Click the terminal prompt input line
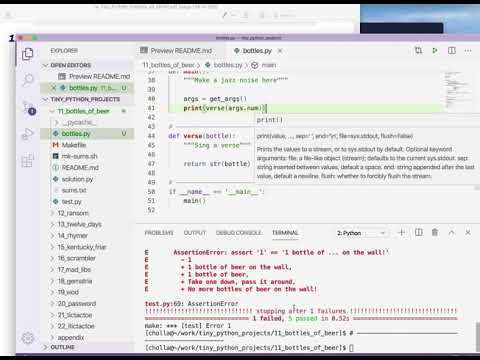 tap(249, 348)
